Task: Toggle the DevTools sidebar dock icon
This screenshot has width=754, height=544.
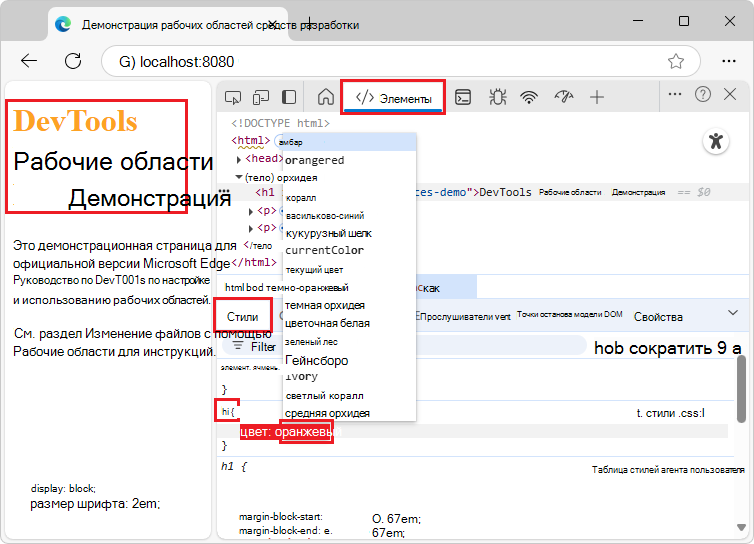Action: click(289, 98)
